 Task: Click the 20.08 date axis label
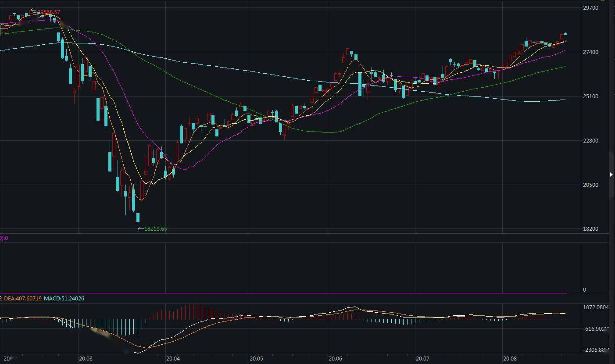click(x=510, y=359)
